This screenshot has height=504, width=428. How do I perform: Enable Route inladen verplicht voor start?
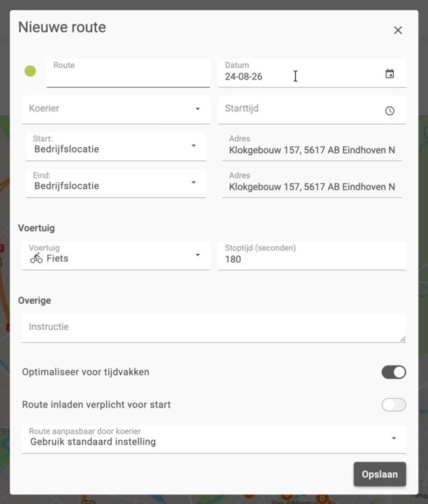coord(394,405)
